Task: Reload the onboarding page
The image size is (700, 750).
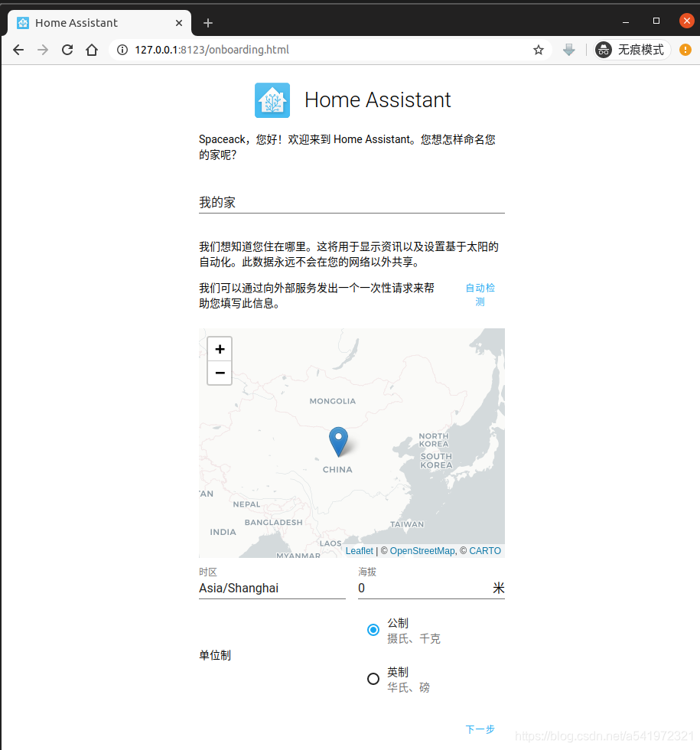Action: click(x=67, y=50)
